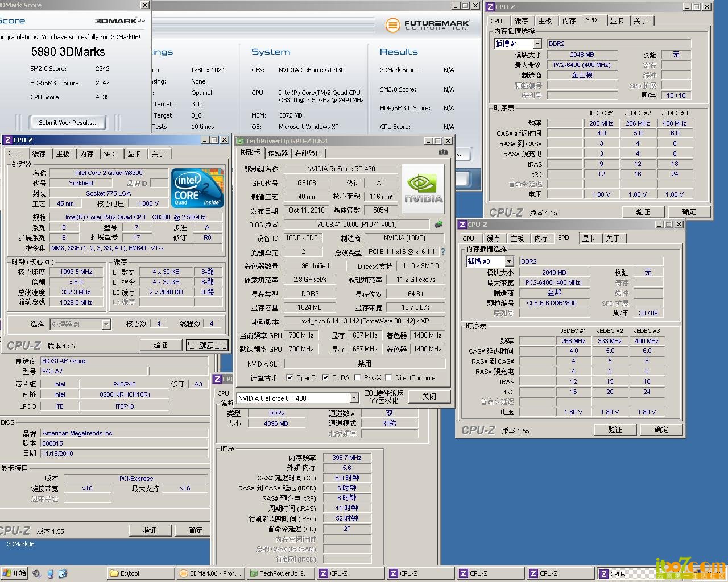Click 验证 in processor CPU-Z window
This screenshot has height=582, width=728.
(x=161, y=345)
